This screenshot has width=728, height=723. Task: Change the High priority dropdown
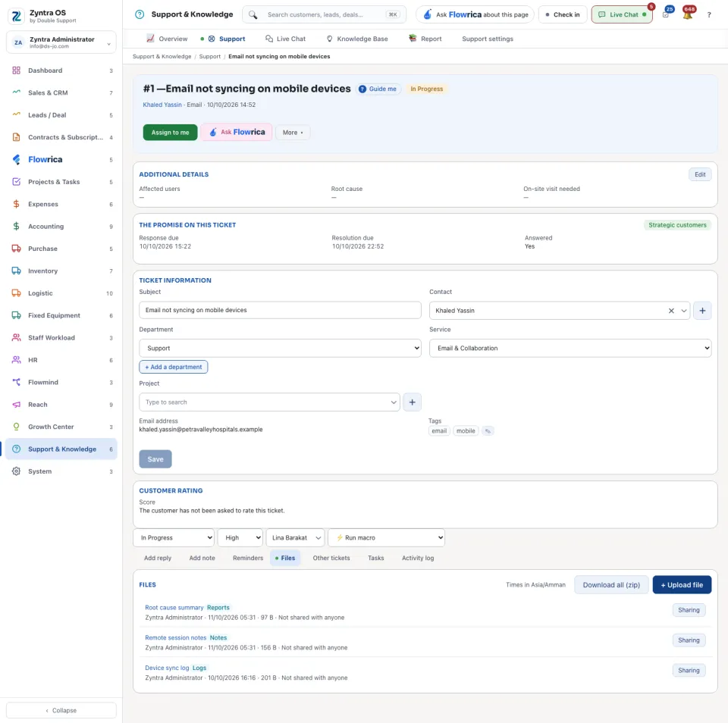pyautogui.click(x=240, y=538)
